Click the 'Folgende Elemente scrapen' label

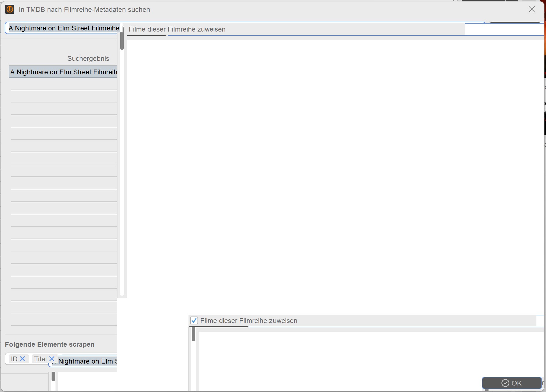click(x=50, y=344)
